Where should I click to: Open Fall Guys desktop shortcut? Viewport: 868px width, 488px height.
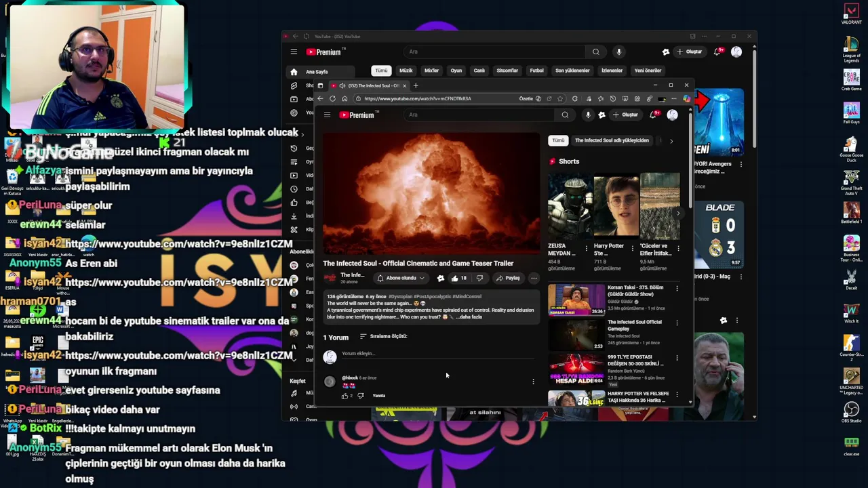pyautogui.click(x=851, y=113)
